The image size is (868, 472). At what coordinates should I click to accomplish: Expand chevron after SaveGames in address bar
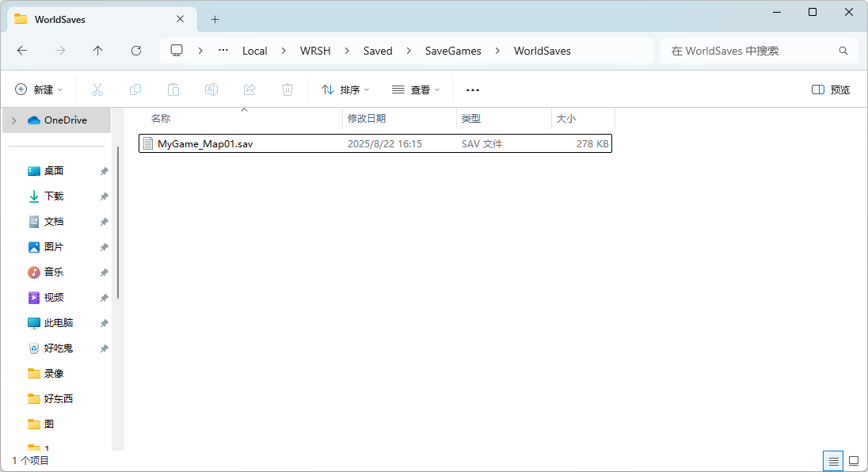coord(497,51)
